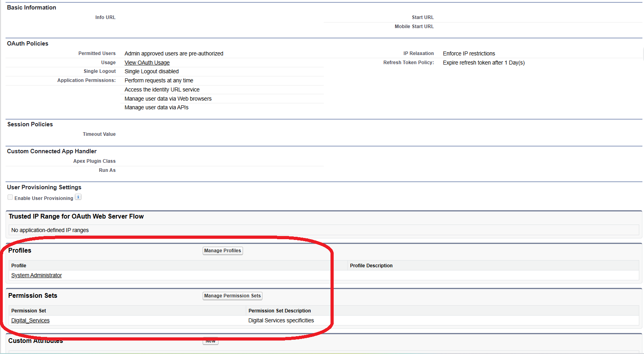The image size is (644, 354).
Task: Select the Digital Services specificities description text
Action: pos(281,320)
